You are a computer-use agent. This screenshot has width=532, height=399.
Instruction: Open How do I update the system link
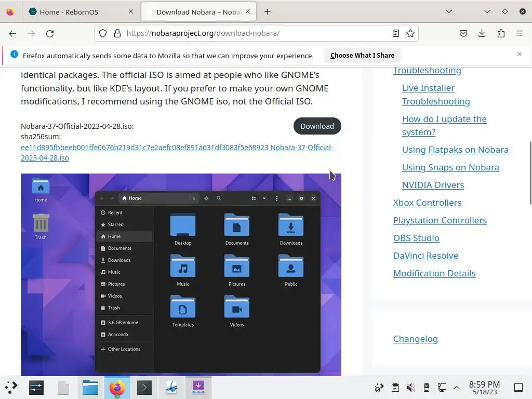(444, 126)
